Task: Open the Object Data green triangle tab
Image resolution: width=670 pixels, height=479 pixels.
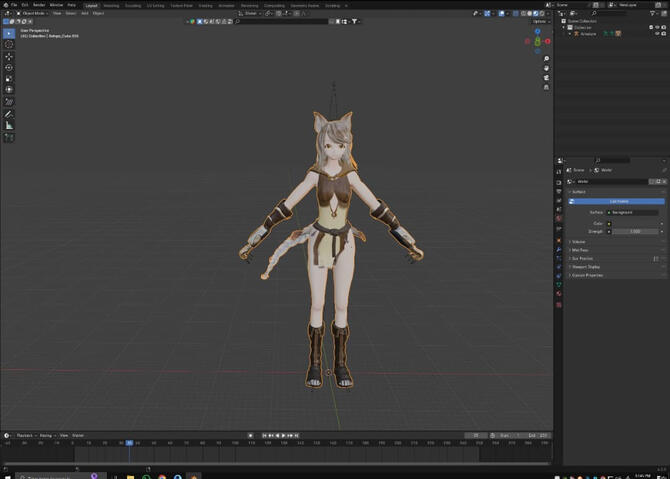Action: coord(559,285)
